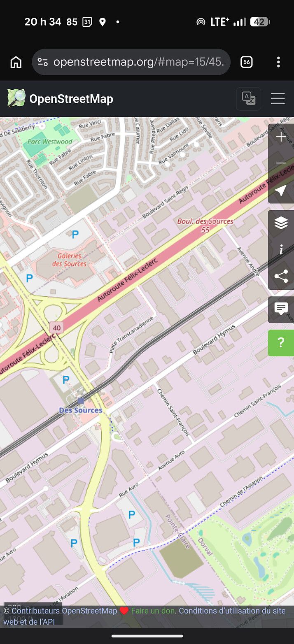Image resolution: width=294 pixels, height=644 pixels.
Task: Open the share map icon
Action: point(281,277)
